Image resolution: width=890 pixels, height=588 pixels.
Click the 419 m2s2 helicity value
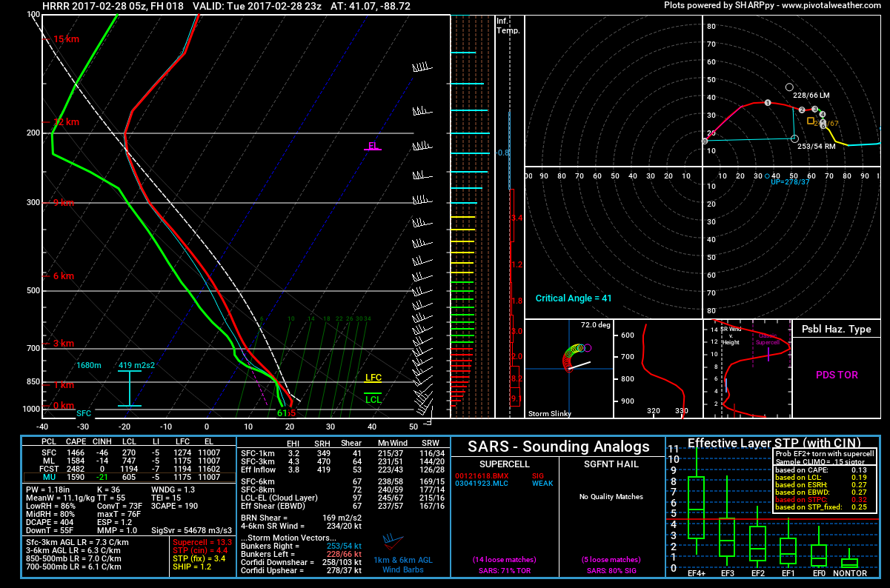[135, 365]
